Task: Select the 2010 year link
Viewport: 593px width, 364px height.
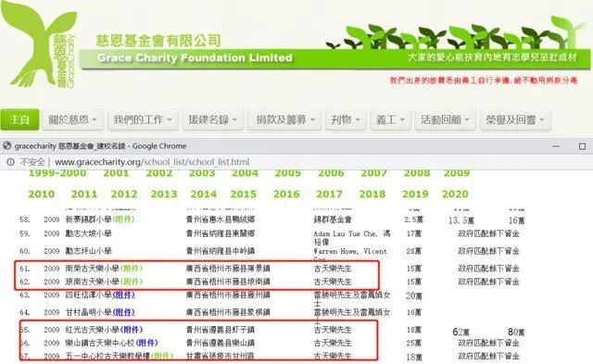Action: pyautogui.click(x=41, y=194)
